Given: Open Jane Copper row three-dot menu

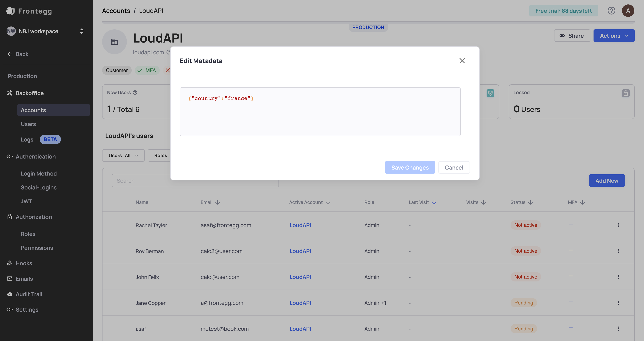Looking at the screenshot, I should coord(618,303).
